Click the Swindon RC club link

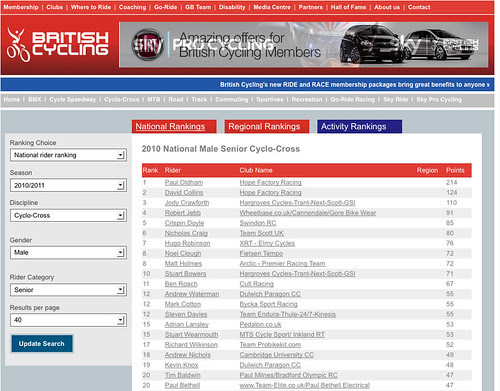click(x=258, y=223)
